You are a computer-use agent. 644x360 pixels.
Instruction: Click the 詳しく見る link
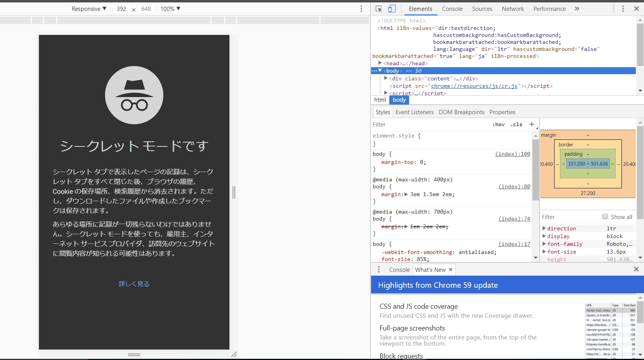[134, 284]
